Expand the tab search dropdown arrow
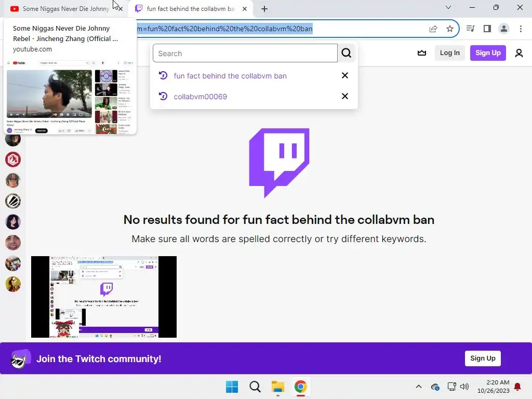This screenshot has height=399, width=532. (448, 7)
